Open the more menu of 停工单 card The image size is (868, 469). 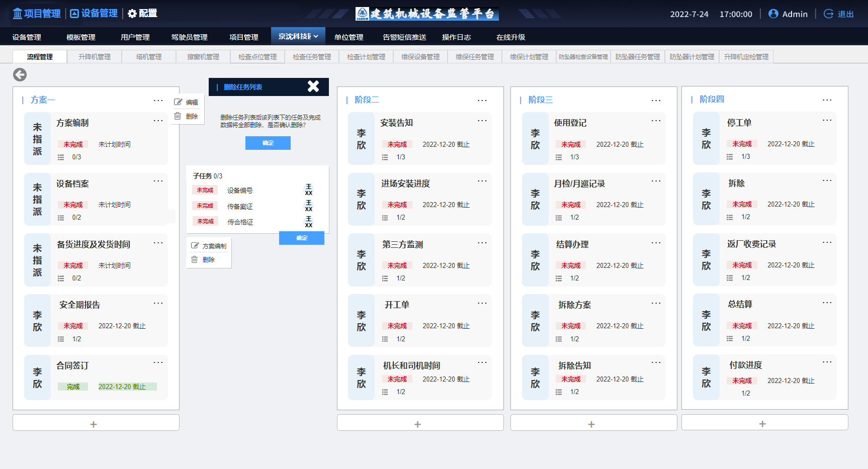[x=827, y=120]
